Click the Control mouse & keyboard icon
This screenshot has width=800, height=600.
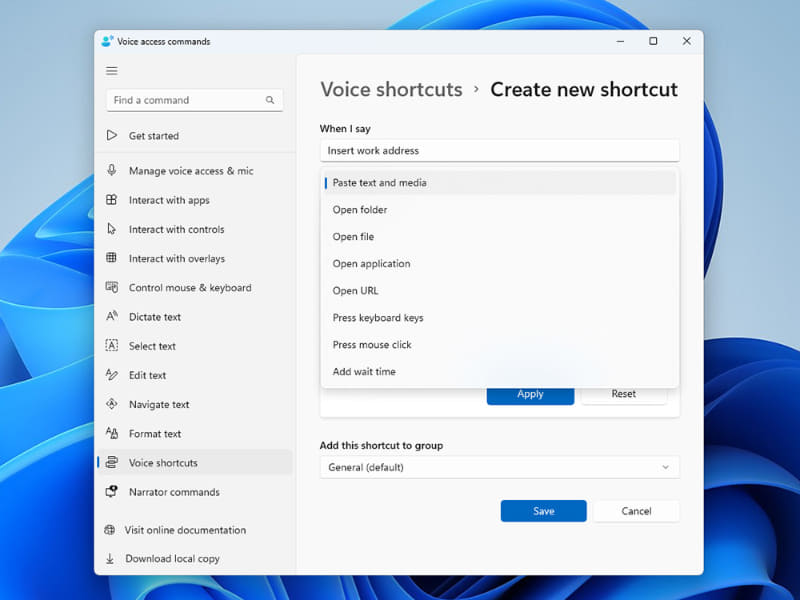112,287
